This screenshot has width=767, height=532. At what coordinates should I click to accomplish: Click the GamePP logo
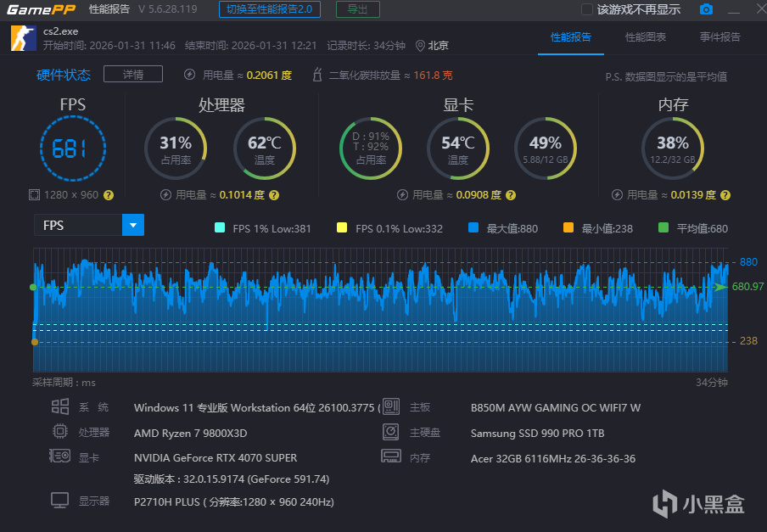pyautogui.click(x=41, y=9)
